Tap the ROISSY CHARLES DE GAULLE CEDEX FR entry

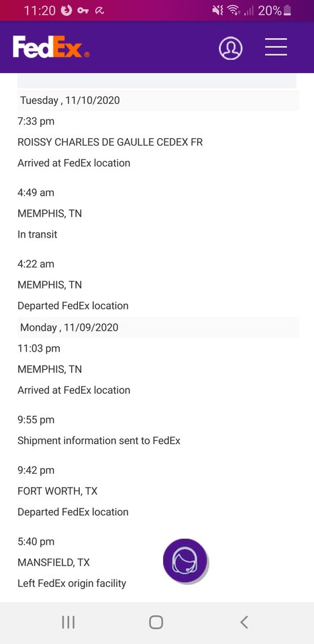110,142
